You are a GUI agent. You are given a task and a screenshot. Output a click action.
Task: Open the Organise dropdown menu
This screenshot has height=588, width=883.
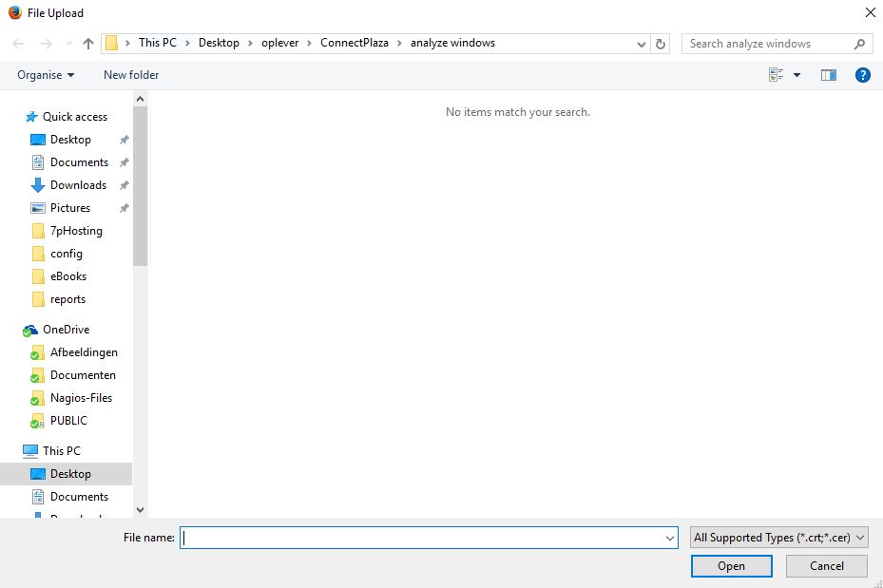coord(46,75)
